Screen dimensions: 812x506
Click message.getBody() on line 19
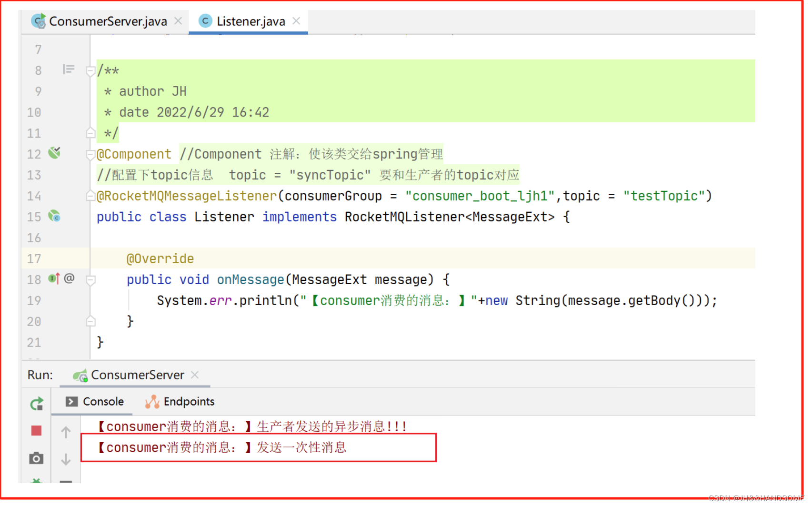(632, 301)
